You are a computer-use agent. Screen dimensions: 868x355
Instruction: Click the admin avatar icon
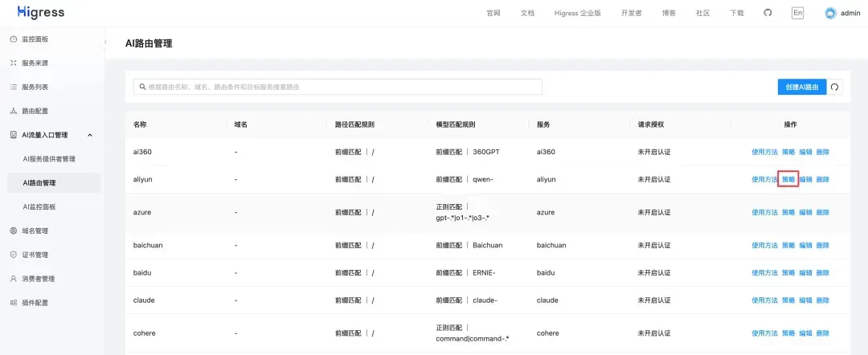[x=829, y=14]
